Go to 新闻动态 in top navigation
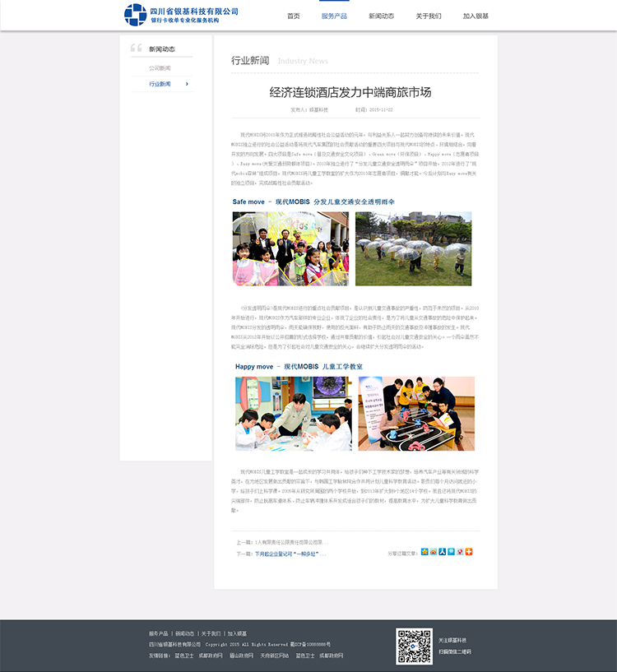 (381, 16)
